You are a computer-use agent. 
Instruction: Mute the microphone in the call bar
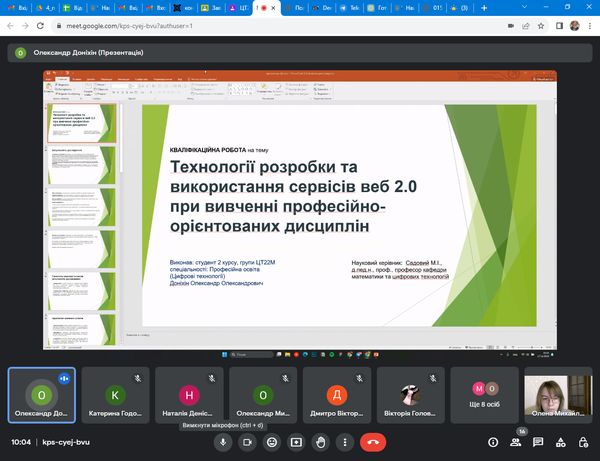(x=223, y=441)
